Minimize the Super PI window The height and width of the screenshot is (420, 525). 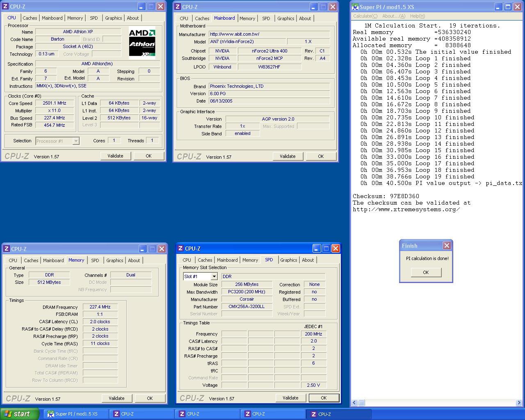(498, 7)
